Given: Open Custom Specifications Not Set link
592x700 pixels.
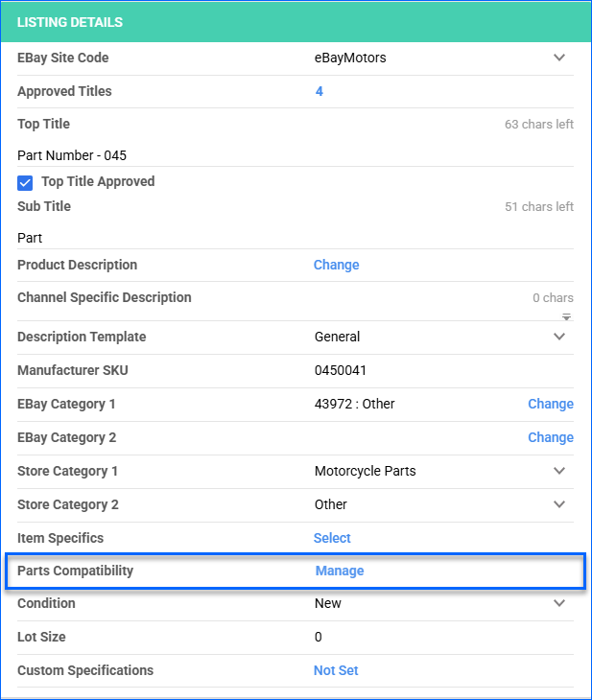Looking at the screenshot, I should tap(336, 671).
